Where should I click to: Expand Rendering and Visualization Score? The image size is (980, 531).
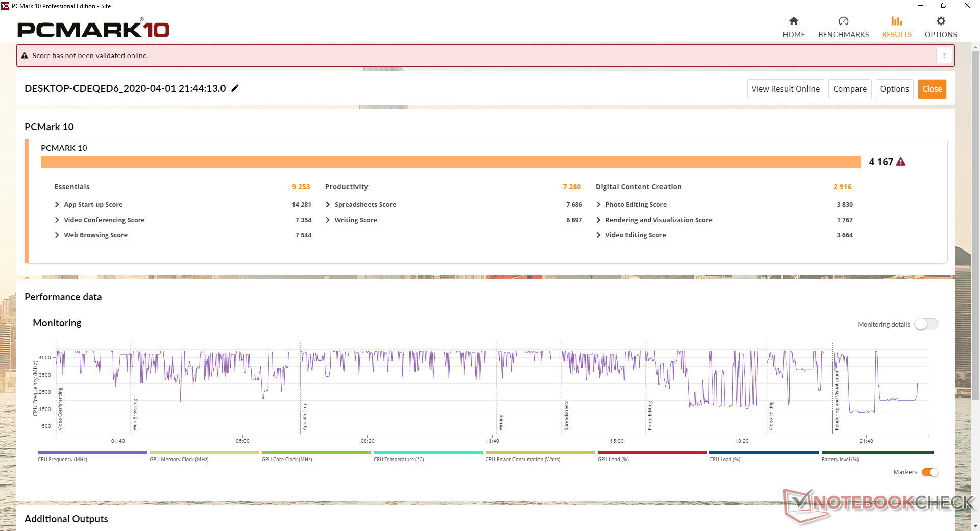pos(598,220)
